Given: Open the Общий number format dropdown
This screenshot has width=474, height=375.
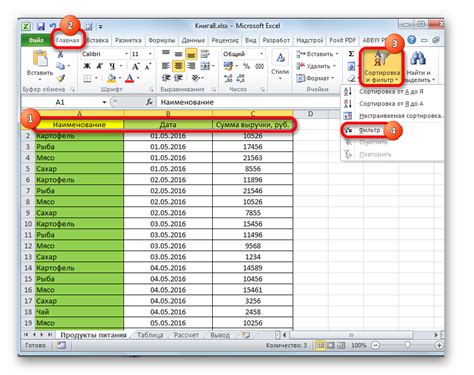Looking at the screenshot, I should [x=262, y=54].
